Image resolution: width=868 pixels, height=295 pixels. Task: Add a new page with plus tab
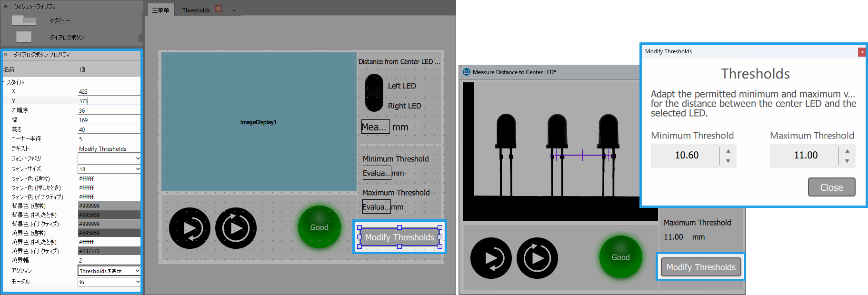234,10
